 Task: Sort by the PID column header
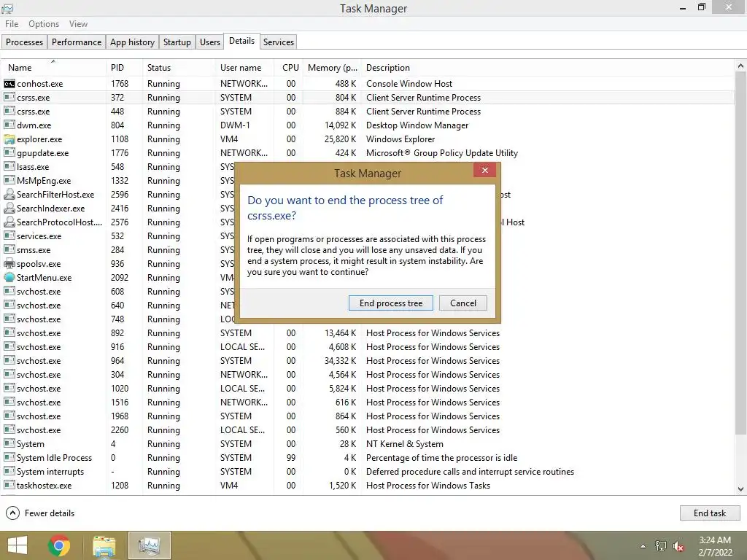(124, 68)
